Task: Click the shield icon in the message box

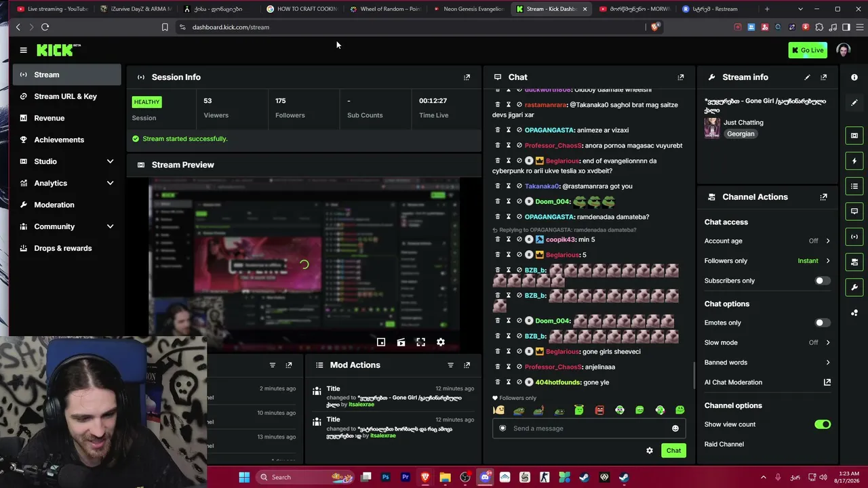Action: [x=502, y=428]
